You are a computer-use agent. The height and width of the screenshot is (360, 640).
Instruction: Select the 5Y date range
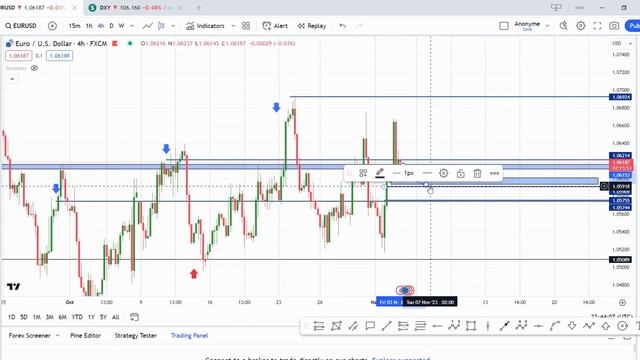(103, 317)
